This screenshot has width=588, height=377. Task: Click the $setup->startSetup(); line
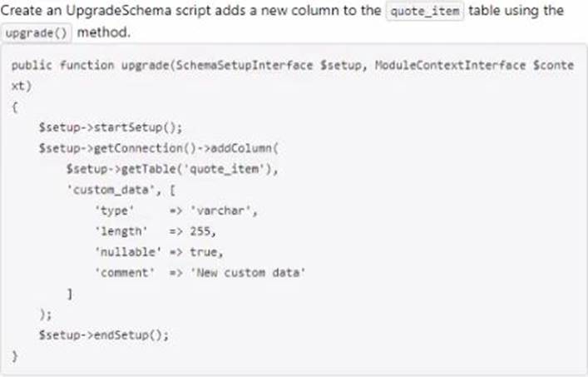(x=111, y=127)
